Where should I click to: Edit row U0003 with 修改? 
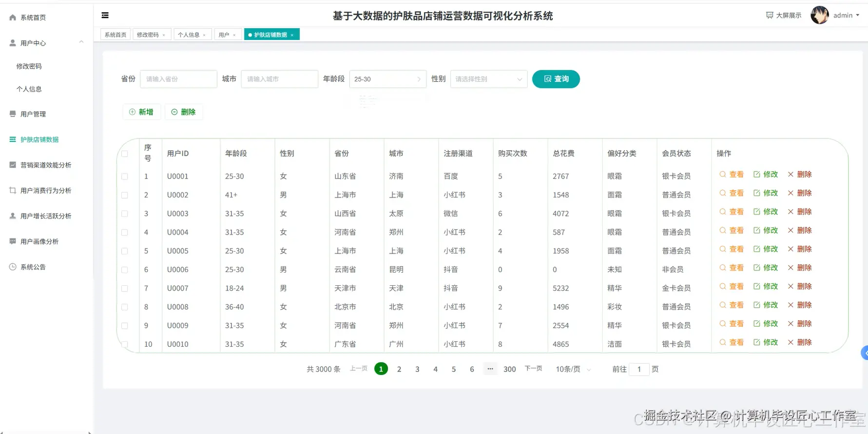pos(766,212)
